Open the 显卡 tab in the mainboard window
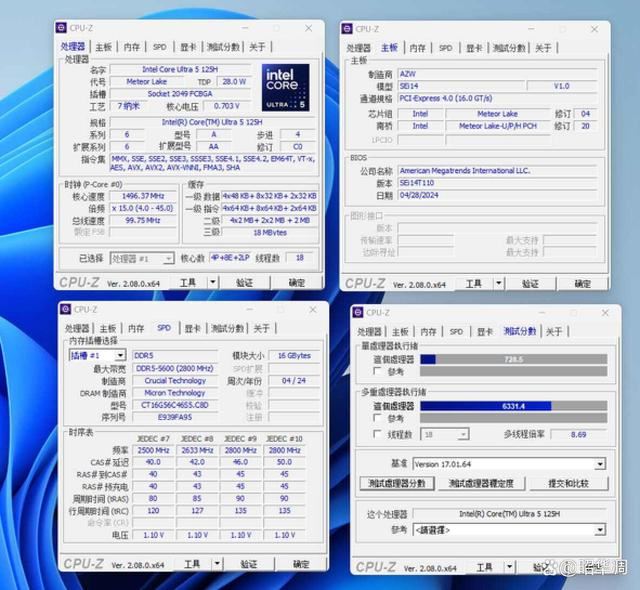Screen dimensions: 640x590 474,48
